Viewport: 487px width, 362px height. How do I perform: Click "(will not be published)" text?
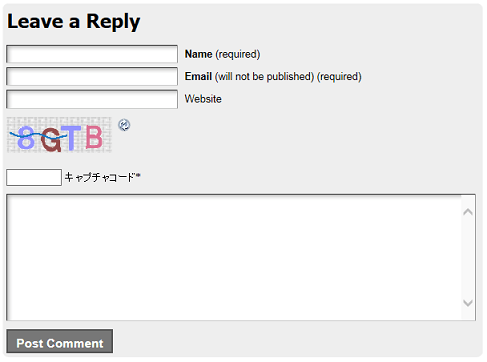pos(264,77)
